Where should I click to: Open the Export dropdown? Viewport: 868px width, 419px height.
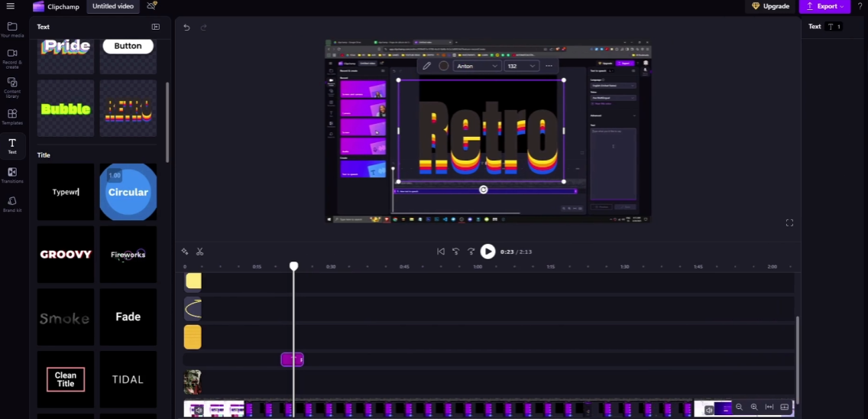[x=824, y=6]
